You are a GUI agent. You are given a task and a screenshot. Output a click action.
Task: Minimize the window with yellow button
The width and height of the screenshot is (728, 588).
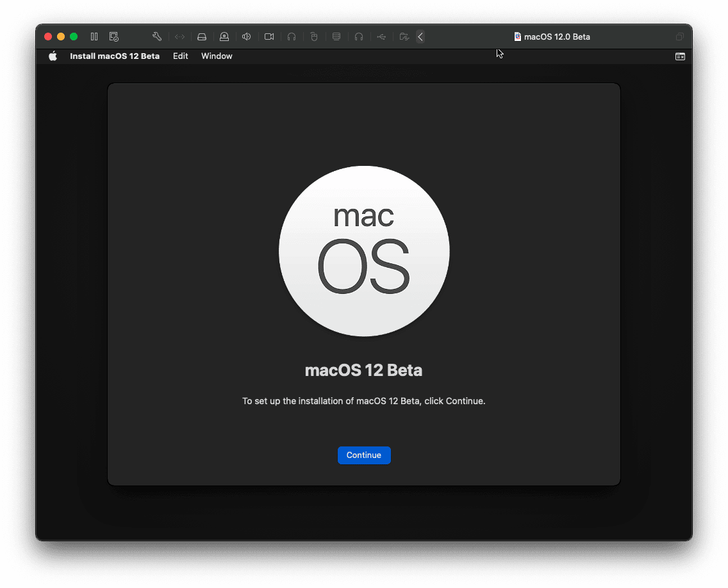pyautogui.click(x=61, y=37)
